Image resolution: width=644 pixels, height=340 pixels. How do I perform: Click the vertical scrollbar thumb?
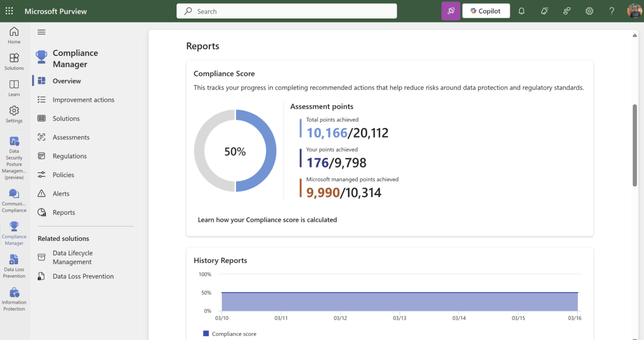pos(634,145)
